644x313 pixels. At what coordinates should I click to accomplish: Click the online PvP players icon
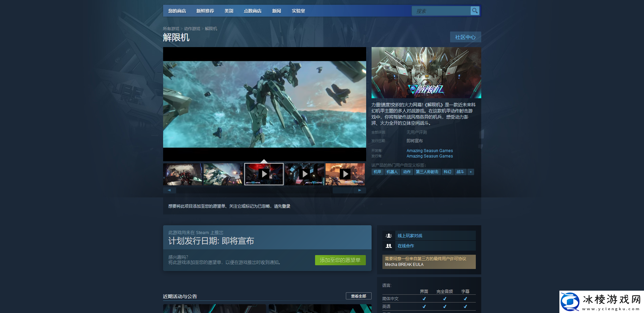[389, 236]
